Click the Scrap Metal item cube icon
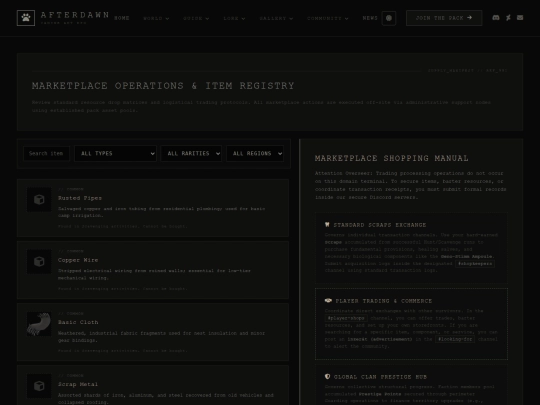 pyautogui.click(x=39, y=386)
